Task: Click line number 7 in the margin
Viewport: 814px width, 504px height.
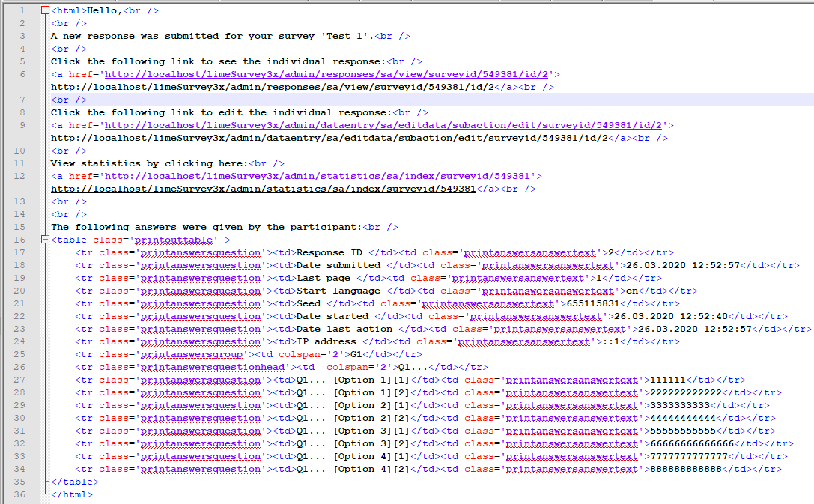Action: [22, 100]
